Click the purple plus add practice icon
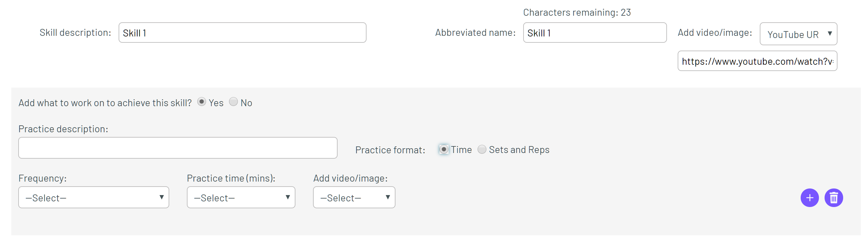 coord(809,198)
